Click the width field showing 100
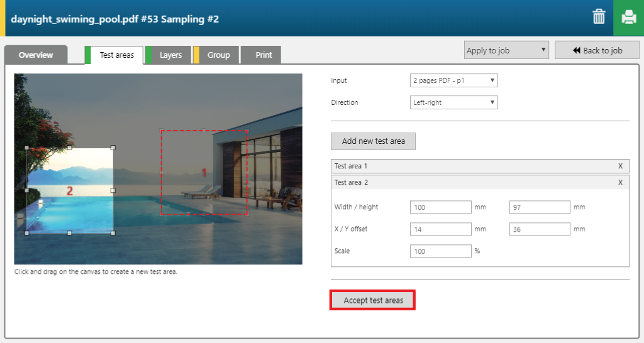This screenshot has width=644, height=343. click(441, 207)
